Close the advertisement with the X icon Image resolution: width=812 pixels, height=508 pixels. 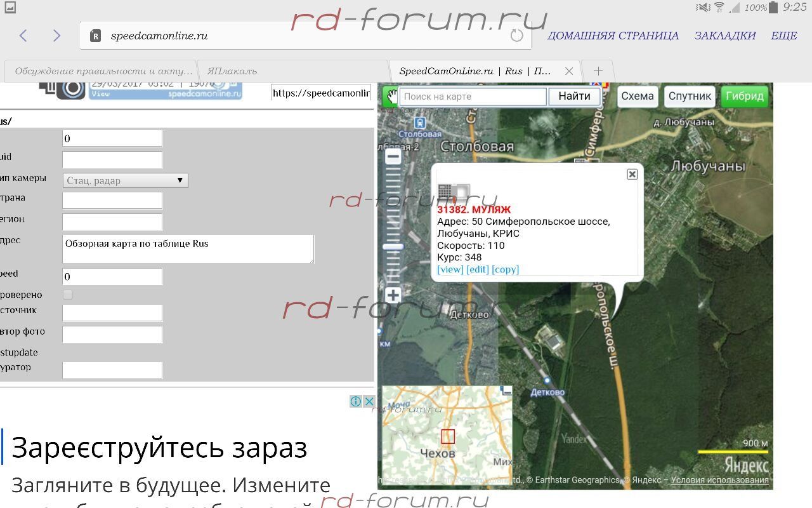tap(369, 401)
